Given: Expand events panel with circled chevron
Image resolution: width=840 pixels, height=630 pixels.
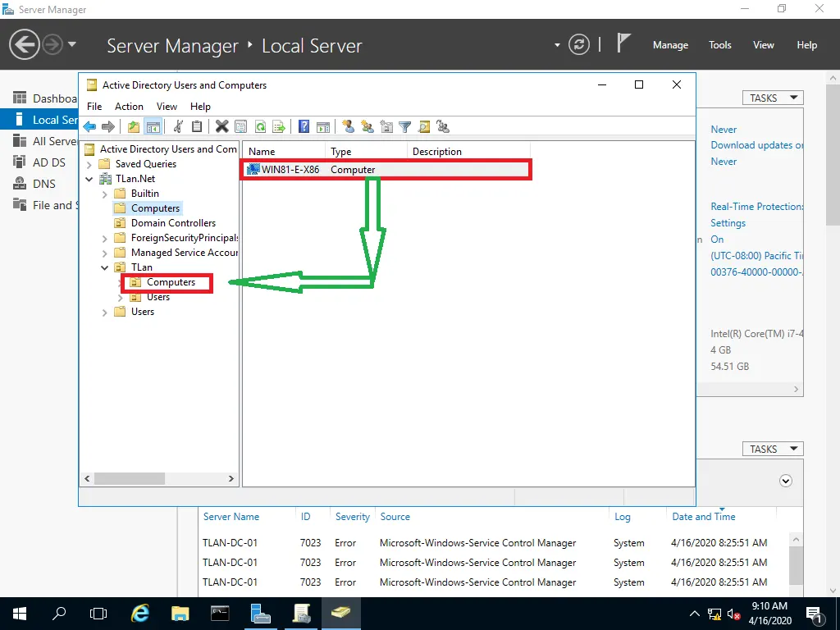Looking at the screenshot, I should coord(785,481).
